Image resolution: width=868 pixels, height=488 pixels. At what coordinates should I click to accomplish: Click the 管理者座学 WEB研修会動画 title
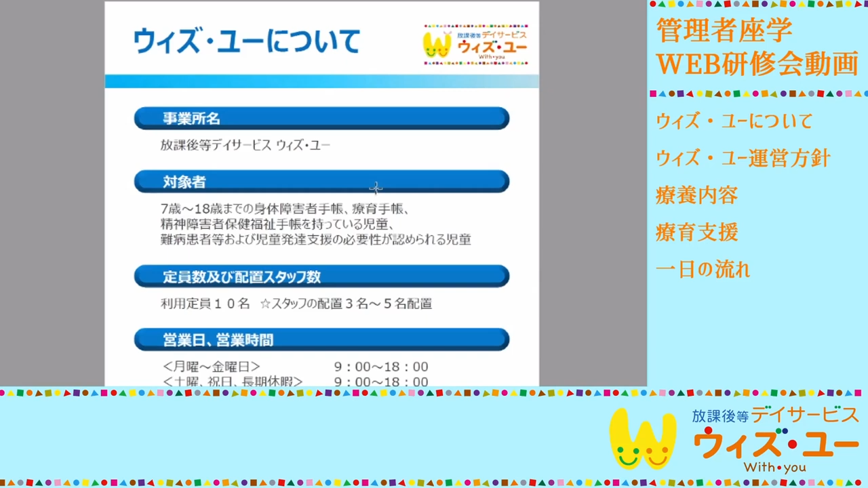coord(757,47)
